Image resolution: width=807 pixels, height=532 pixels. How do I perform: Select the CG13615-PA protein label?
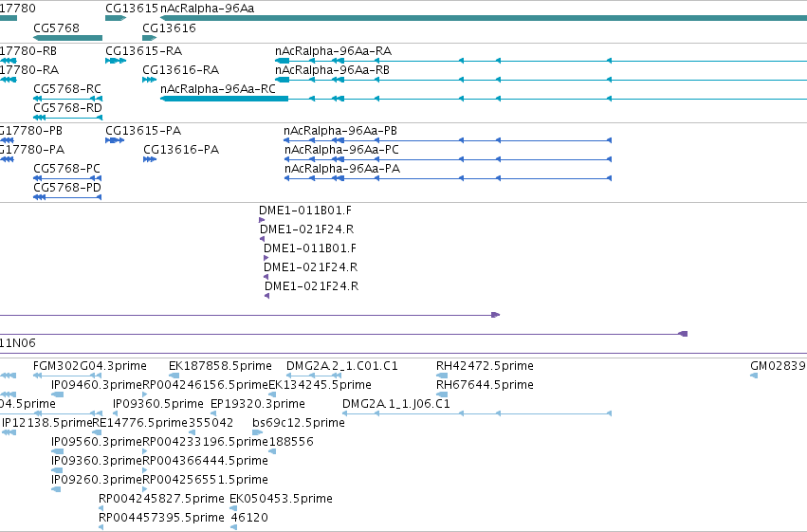click(x=143, y=131)
